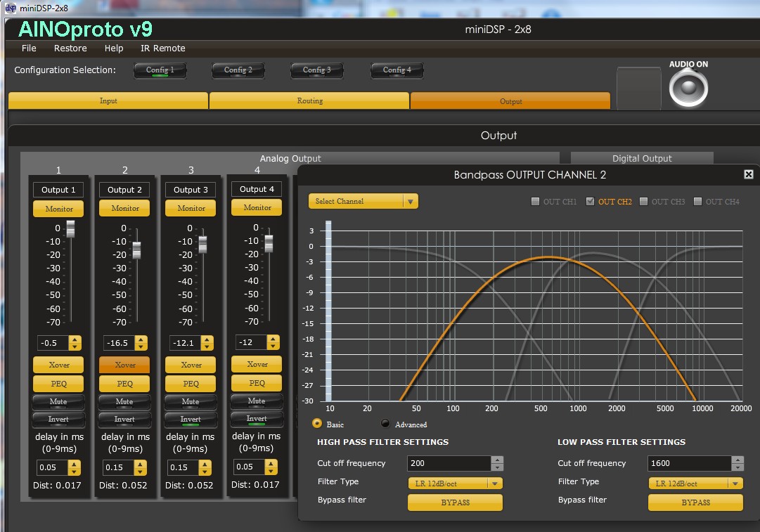Screen dimensions: 760x532
Task: Click the Output 4 delay value field
Action: point(250,467)
